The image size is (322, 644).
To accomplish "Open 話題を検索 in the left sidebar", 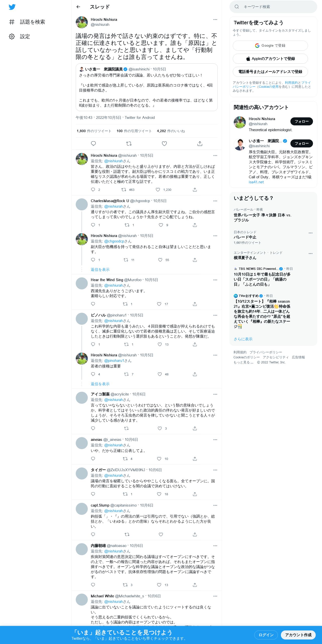I will pos(27,22).
